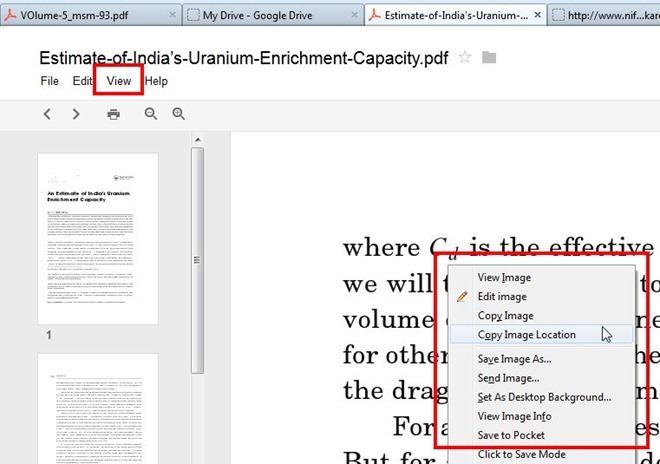Go to previous page with left arrow
Image resolution: width=660 pixels, height=464 pixels.
tap(47, 114)
